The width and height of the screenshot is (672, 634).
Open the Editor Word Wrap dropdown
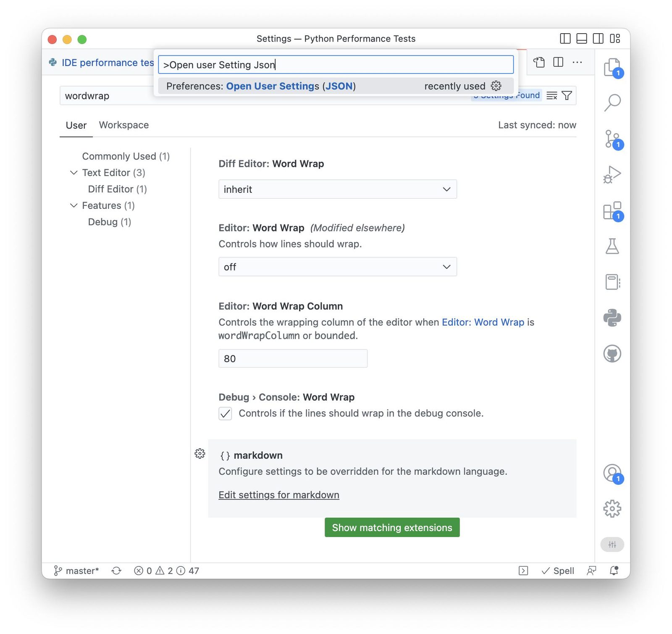337,267
